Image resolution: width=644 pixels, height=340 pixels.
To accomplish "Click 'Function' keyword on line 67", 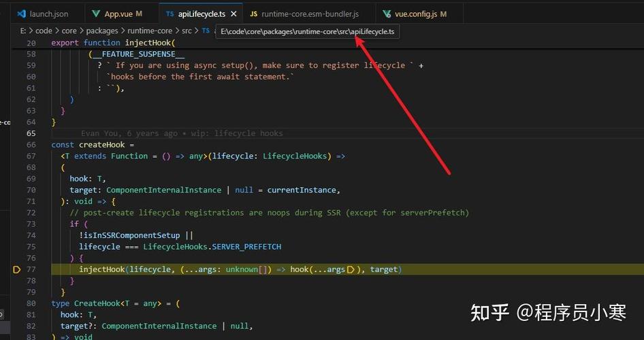I will click(129, 156).
